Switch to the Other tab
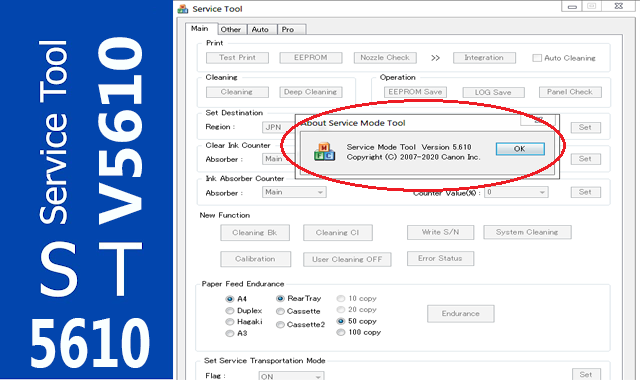640x380 pixels. [x=231, y=29]
